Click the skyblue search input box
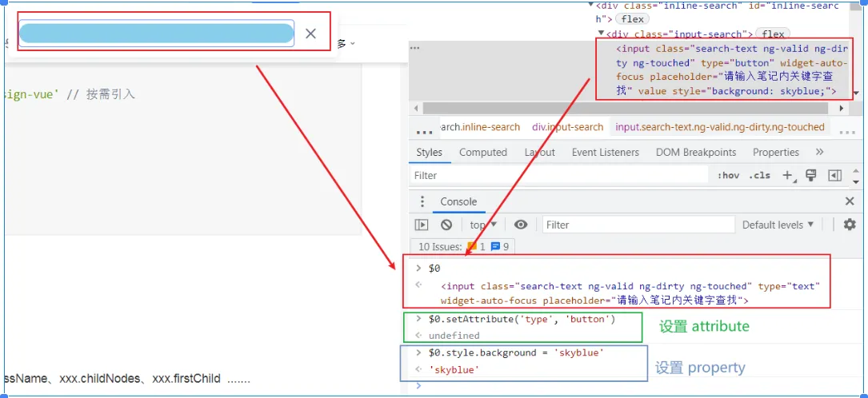The height and width of the screenshot is (398, 868). 156,34
